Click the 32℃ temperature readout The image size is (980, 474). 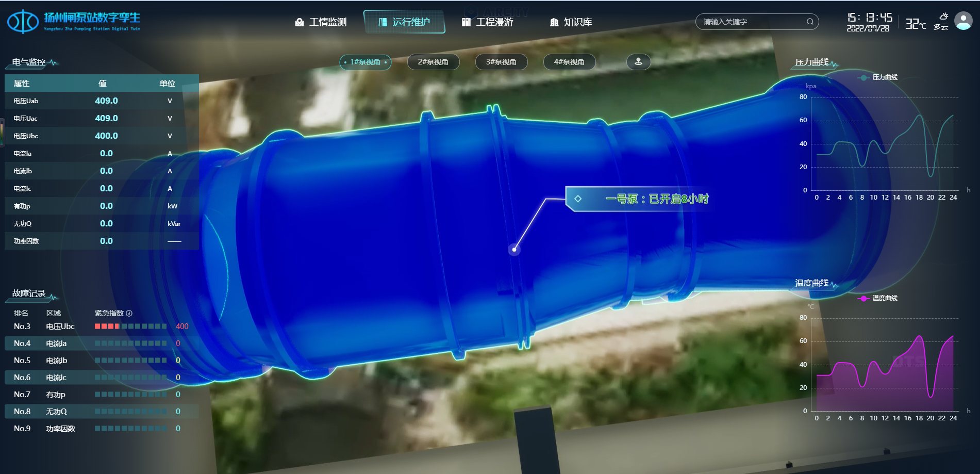[x=916, y=24]
